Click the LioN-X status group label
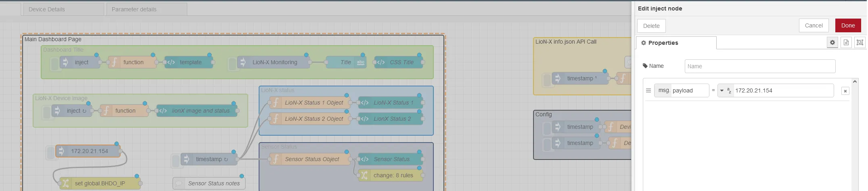The width and height of the screenshot is (868, 191). click(278, 90)
